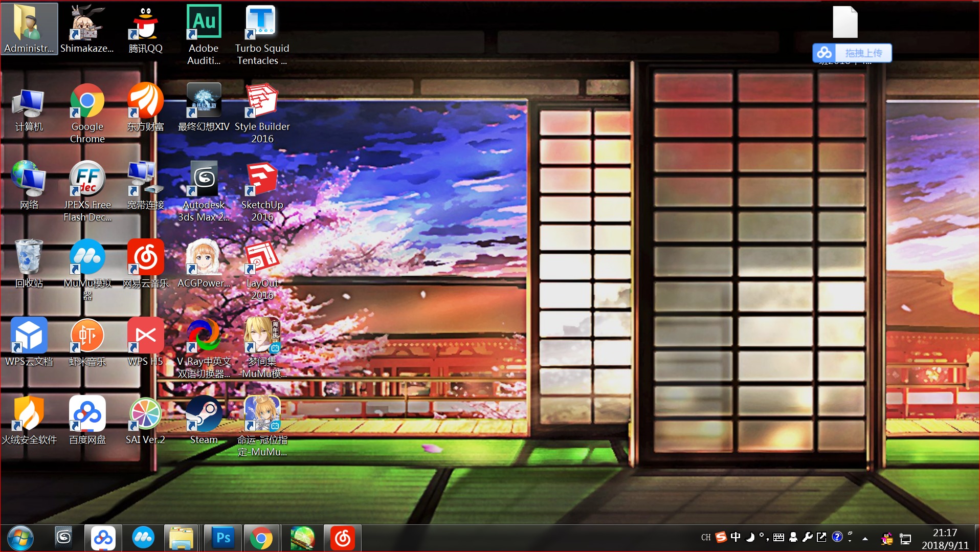Open Windows Explorer from the taskbar
Screen dimensions: 980x552
point(182,538)
